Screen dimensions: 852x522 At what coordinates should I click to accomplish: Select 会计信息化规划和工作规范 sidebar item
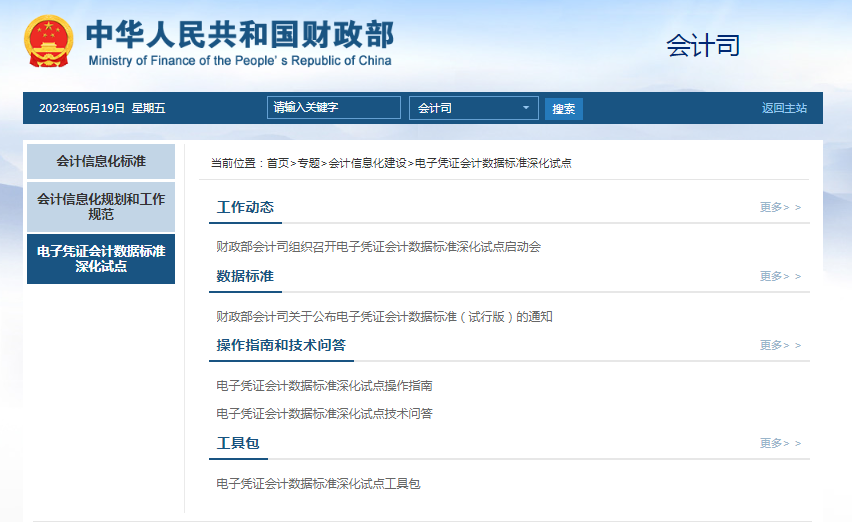point(101,207)
